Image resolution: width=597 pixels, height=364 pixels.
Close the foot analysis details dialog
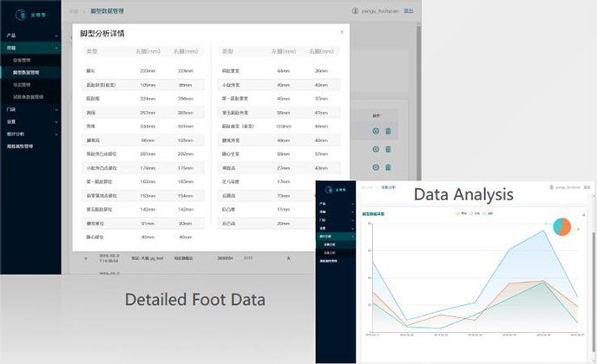[342, 32]
